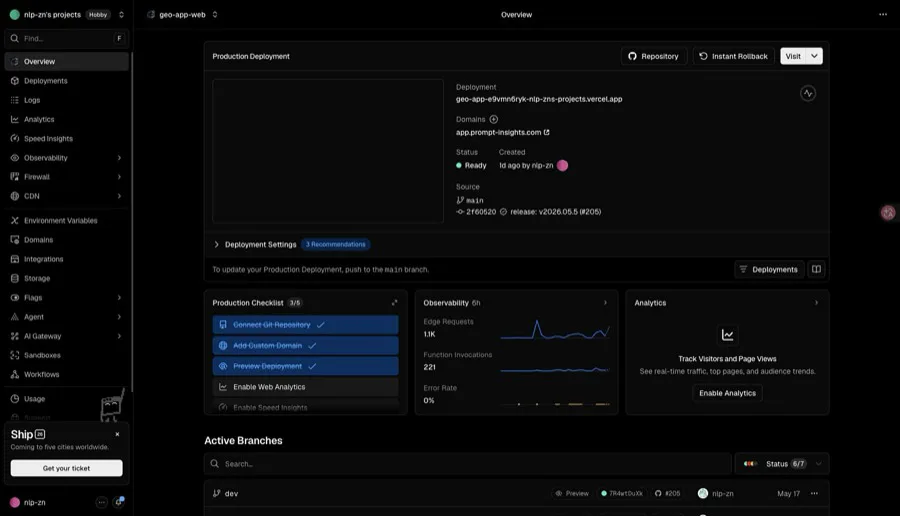
Task: Open the nlp-zn account more options
Action: click(x=102, y=502)
